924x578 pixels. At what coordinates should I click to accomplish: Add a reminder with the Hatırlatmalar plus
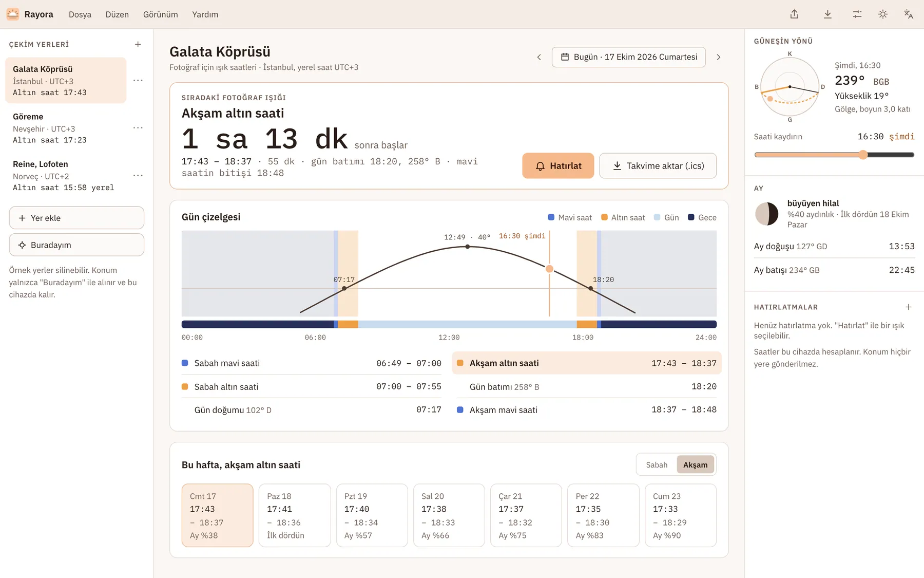coord(909,307)
